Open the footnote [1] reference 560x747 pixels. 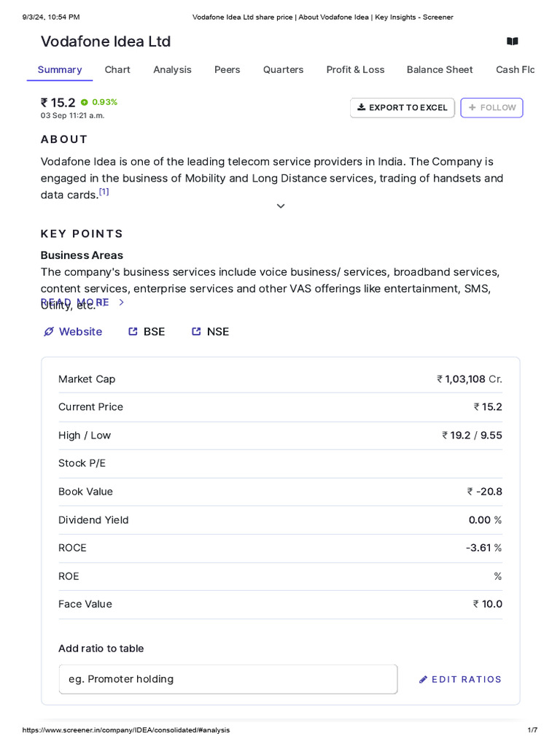point(104,192)
